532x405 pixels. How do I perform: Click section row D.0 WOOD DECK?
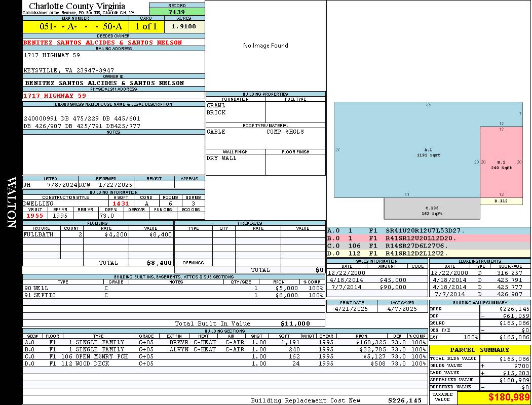coord(225,363)
